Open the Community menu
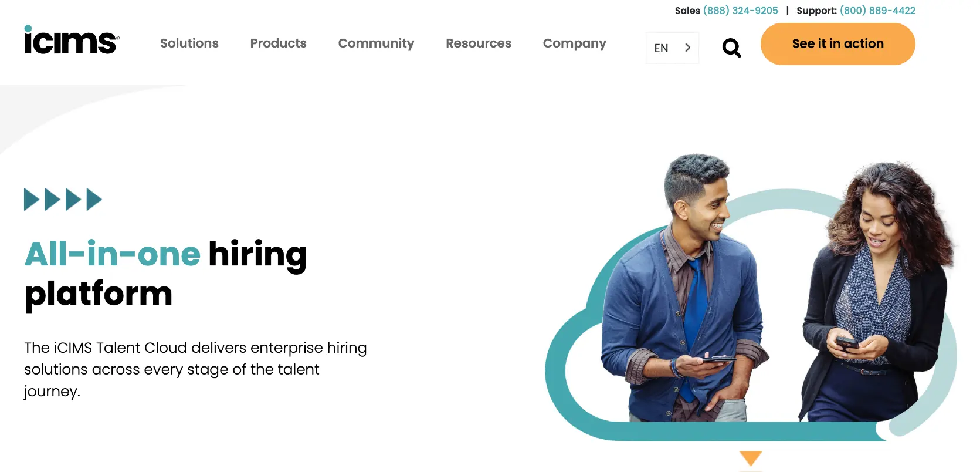 [x=376, y=43]
